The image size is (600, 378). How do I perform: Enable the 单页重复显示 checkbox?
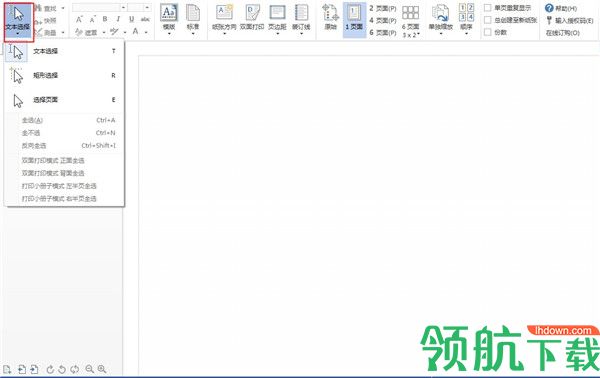pos(488,8)
